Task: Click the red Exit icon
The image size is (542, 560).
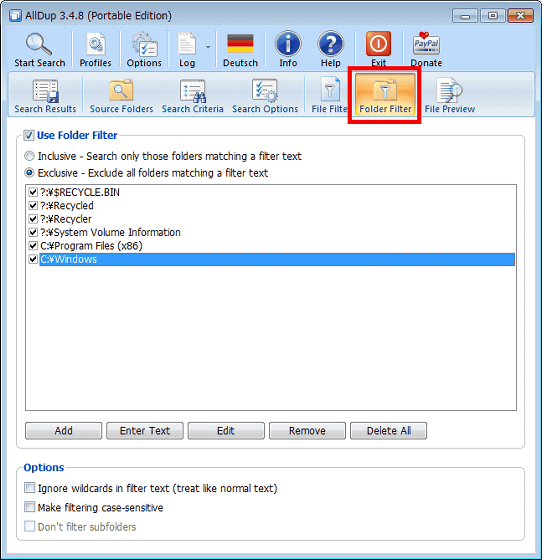Action: pos(378,44)
